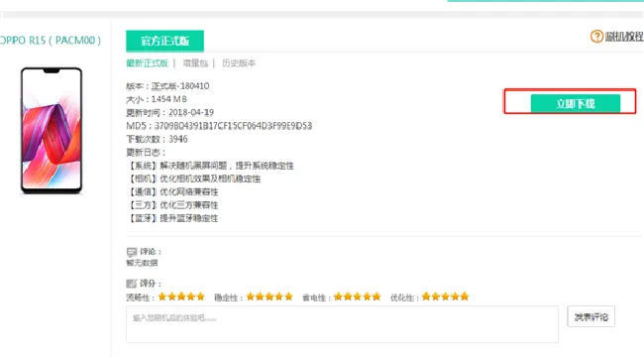Rate 省电性 with the second star

348,297
